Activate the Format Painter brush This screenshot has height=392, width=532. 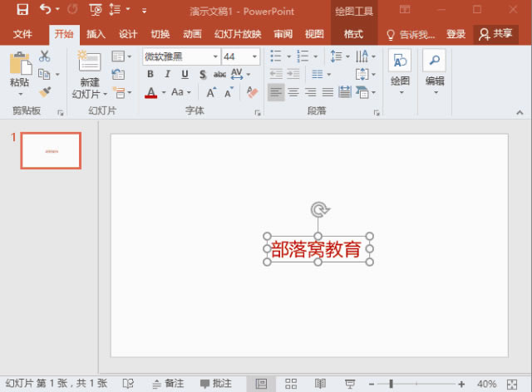(x=45, y=92)
